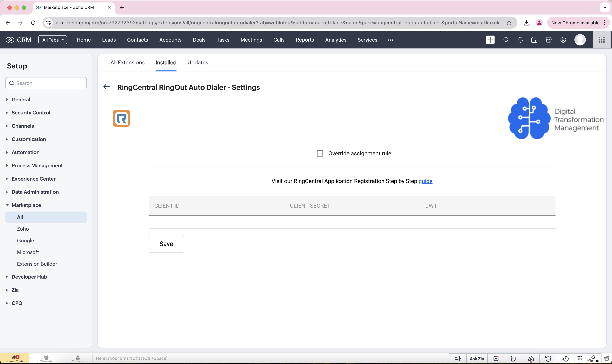The image size is (612, 364).
Task: Open the registration guide link
Action: point(425,181)
